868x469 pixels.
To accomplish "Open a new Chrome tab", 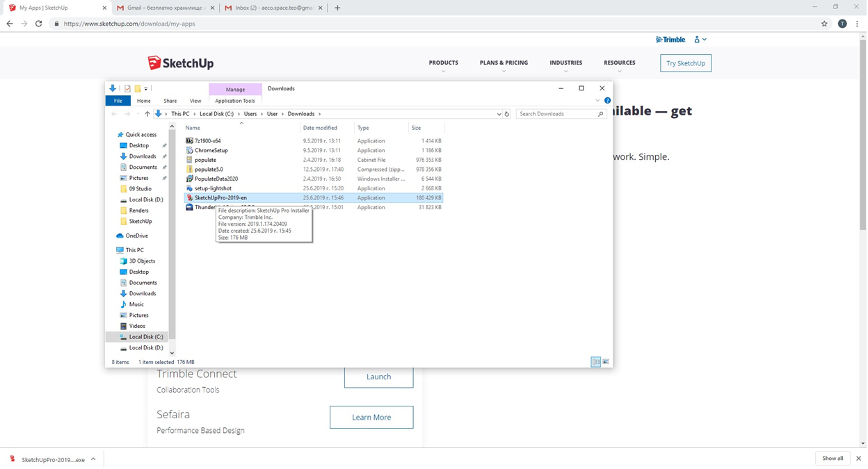I will [337, 8].
